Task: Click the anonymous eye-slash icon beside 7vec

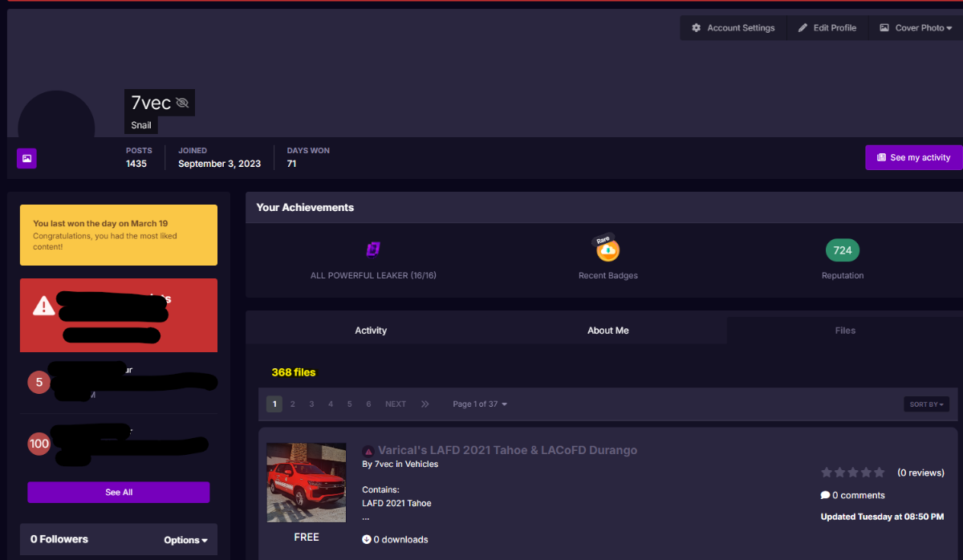Action: click(x=182, y=103)
